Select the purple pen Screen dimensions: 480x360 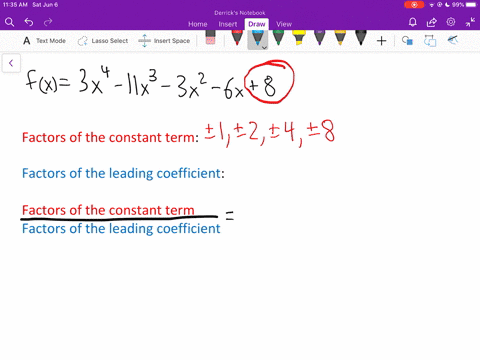pyautogui.click(x=319, y=37)
